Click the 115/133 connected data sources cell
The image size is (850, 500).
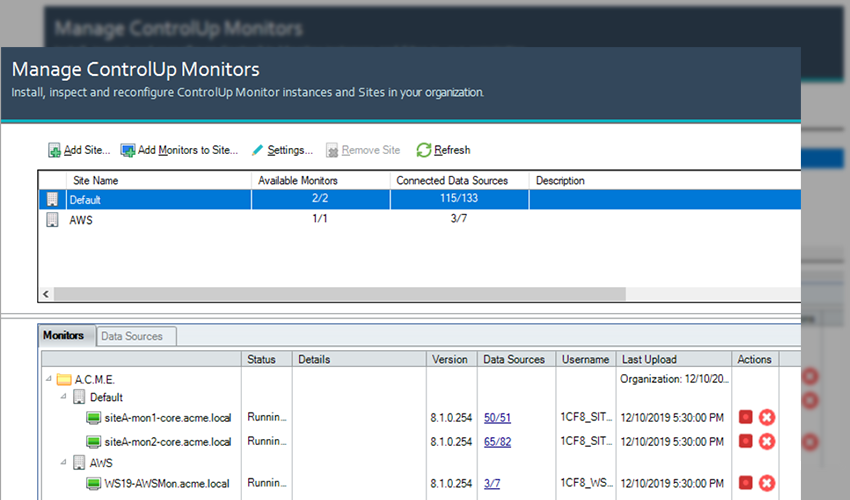(459, 198)
